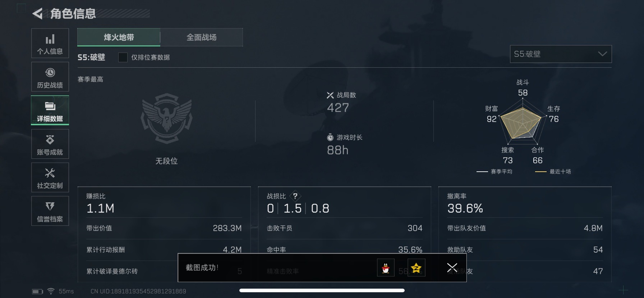Screen dimensions: 644x298
Task: Click the dropdown chevron arrow for season
Action: coord(602,54)
